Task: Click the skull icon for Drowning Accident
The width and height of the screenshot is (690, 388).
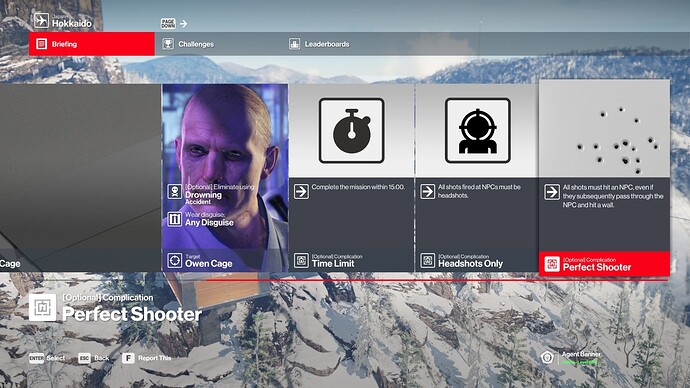Action: (x=175, y=192)
